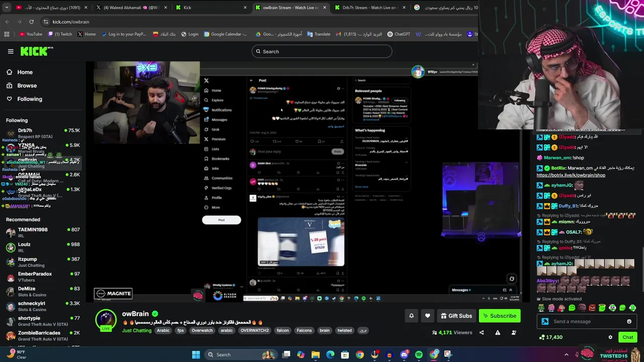Focus the Kick search field
This screenshot has width=644, height=362.
pyautogui.click(x=322, y=51)
